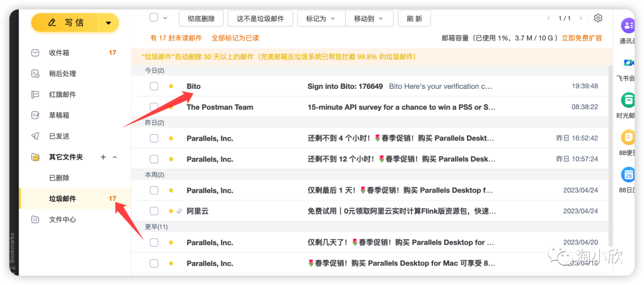Collapse the 昨日(2) group header
This screenshot has width=644, height=285.
click(154, 123)
